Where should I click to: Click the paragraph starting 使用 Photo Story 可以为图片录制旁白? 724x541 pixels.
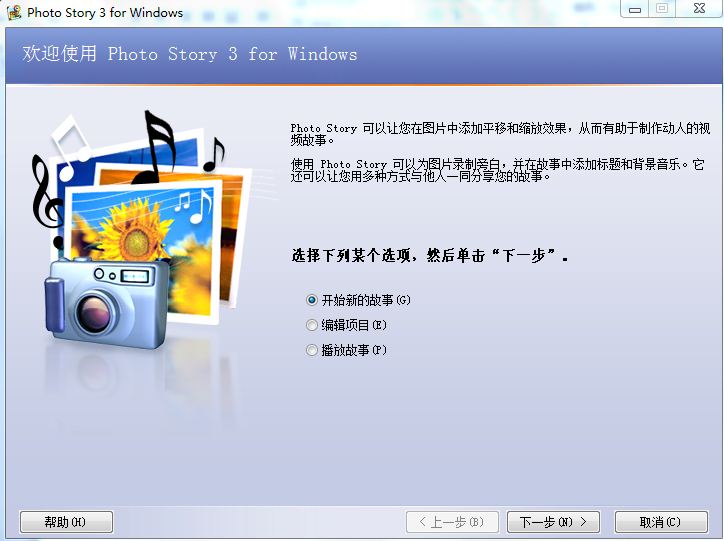tap(497, 170)
